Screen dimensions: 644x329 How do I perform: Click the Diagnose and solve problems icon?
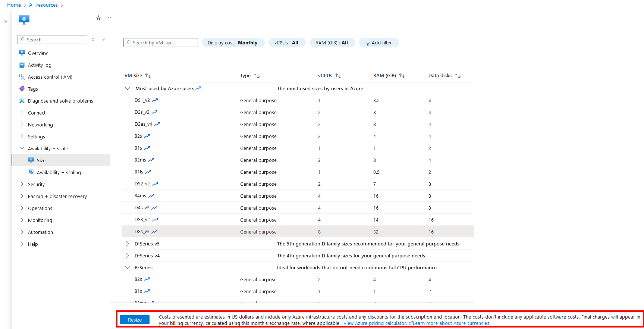pos(22,101)
